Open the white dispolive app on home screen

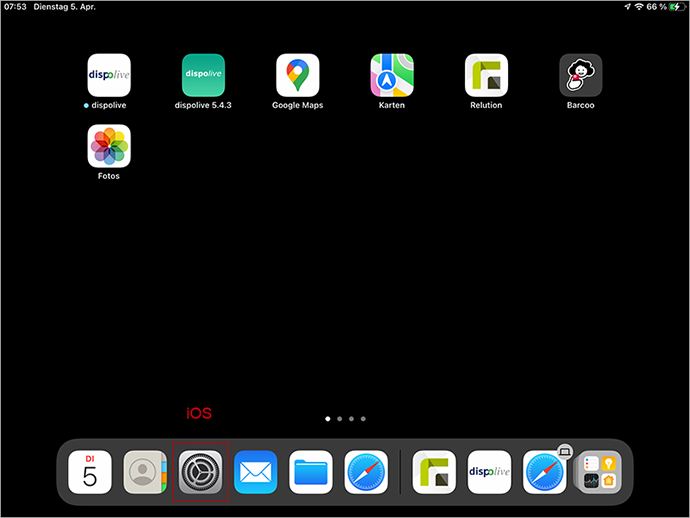tap(109, 75)
